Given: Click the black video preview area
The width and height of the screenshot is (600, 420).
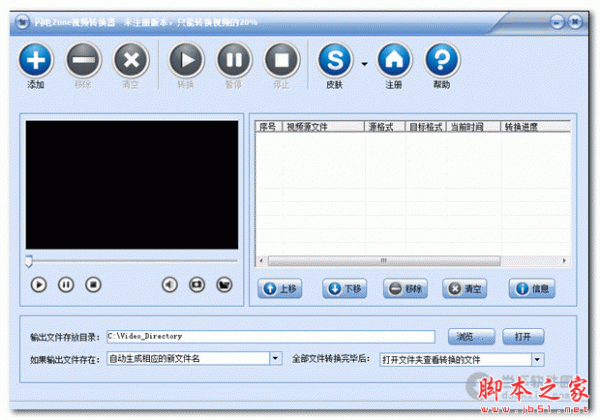Looking at the screenshot, I should (132, 185).
